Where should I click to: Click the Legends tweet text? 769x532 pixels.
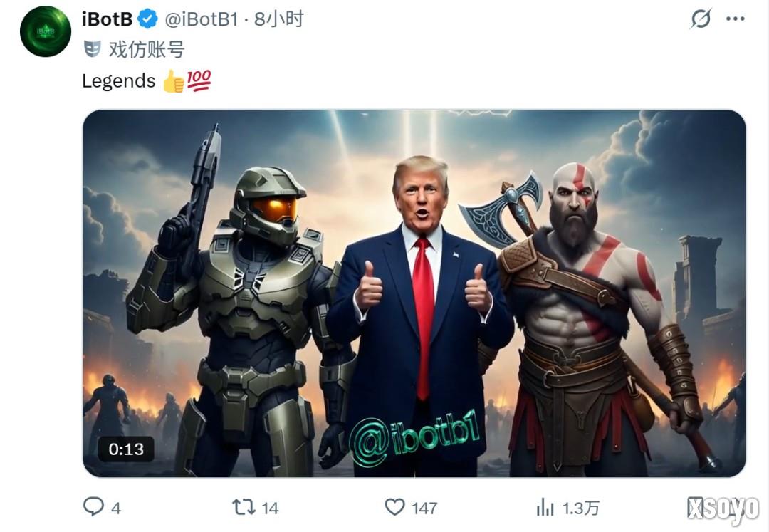click(118, 81)
